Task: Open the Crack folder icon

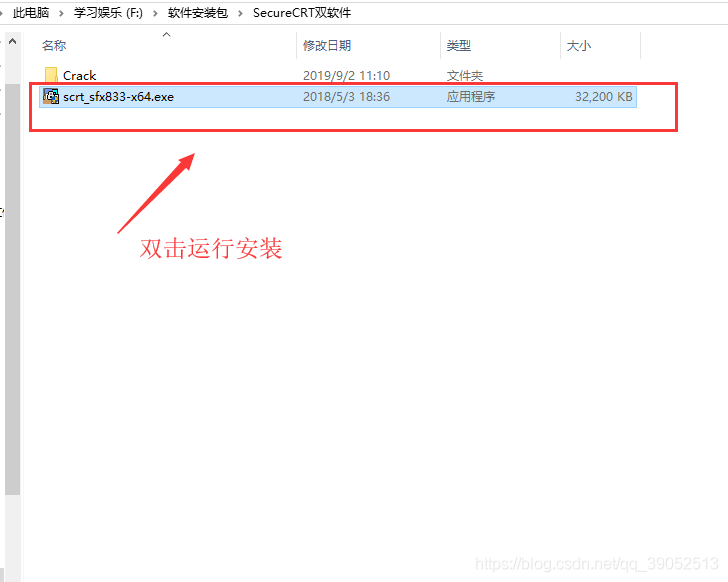Action: [x=51, y=75]
